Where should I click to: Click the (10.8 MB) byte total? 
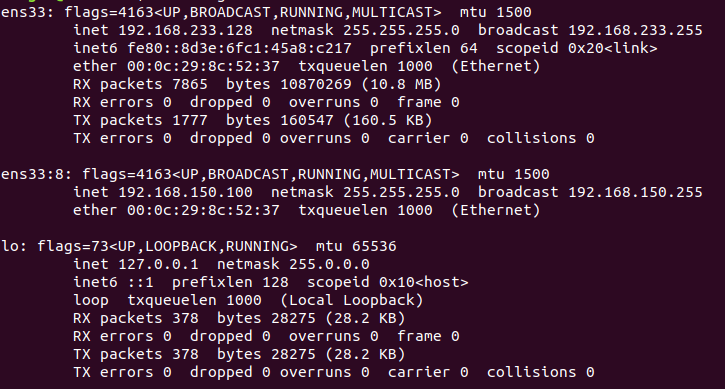pos(401,85)
